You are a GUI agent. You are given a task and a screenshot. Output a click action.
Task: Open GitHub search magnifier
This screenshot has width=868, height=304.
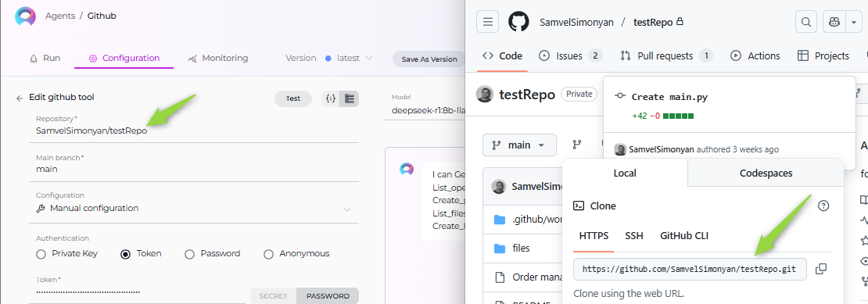click(x=806, y=22)
